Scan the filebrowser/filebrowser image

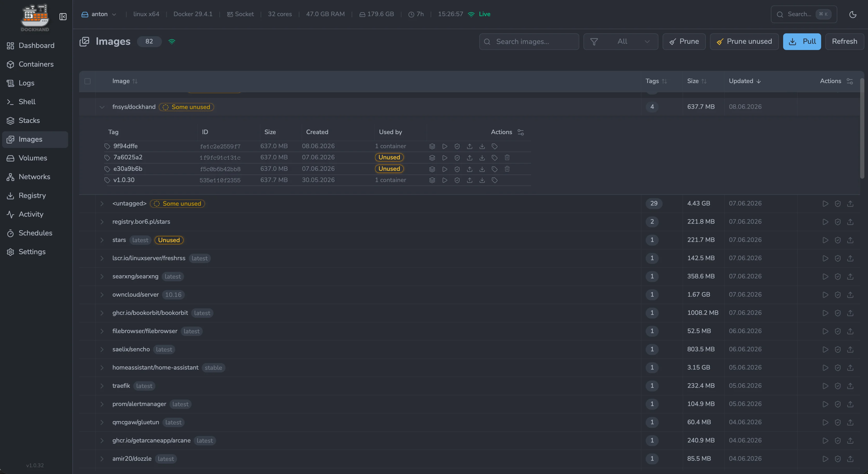838,331
